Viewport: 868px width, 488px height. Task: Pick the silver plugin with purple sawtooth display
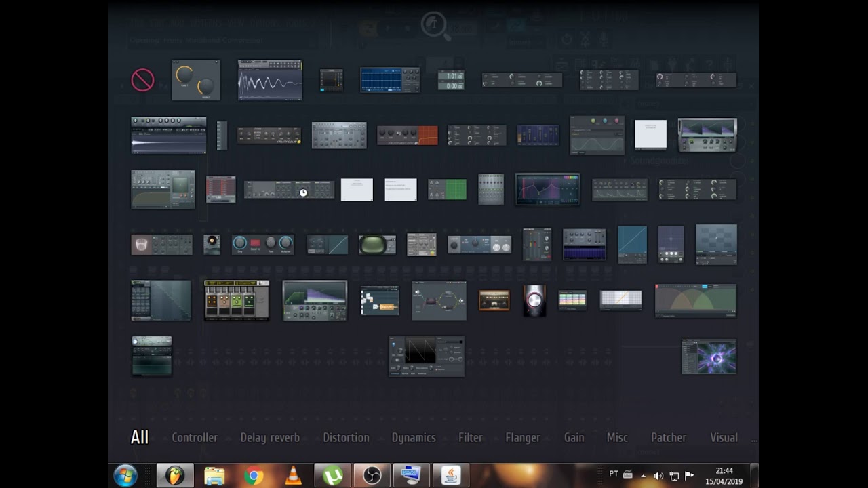click(x=707, y=135)
